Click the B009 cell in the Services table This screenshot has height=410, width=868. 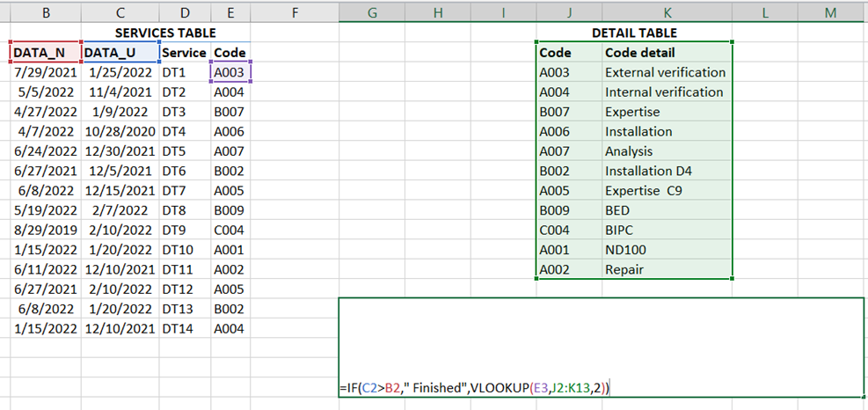(230, 210)
